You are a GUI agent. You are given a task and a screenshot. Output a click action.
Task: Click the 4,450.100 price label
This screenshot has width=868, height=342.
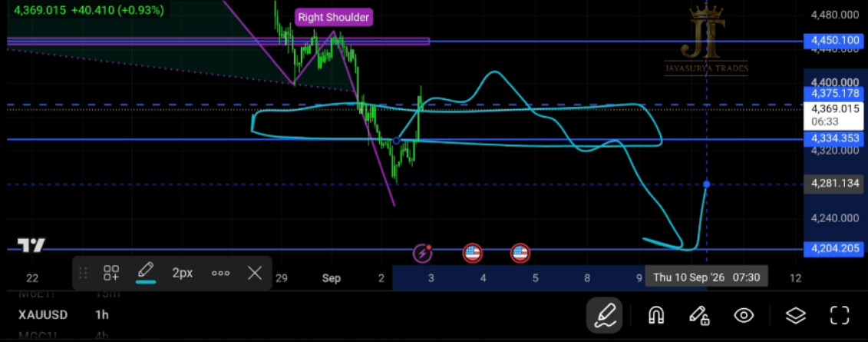point(835,40)
